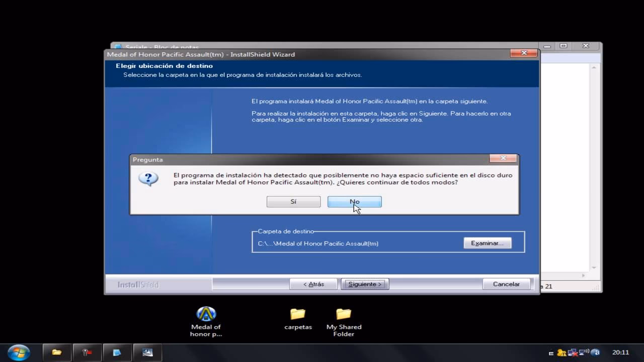Click the Pregunta dialog title text
Viewport: 644px width, 362px height.
[x=147, y=159]
